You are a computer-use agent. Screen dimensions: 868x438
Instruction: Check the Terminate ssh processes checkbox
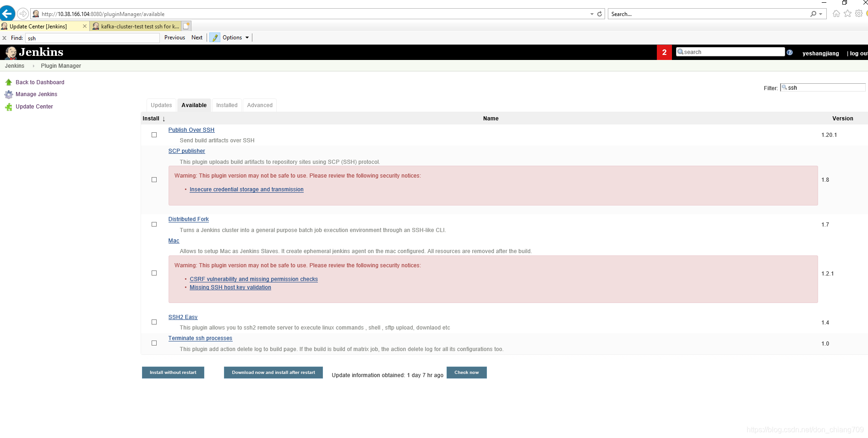point(154,343)
